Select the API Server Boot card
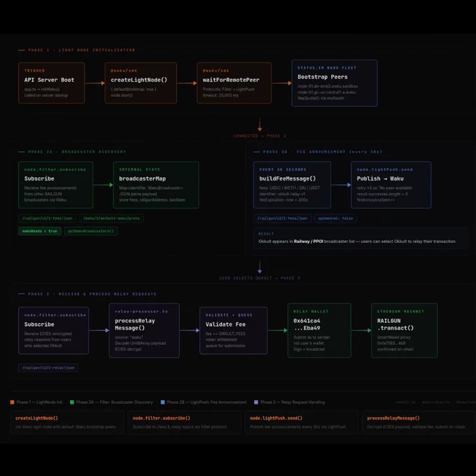The image size is (476, 476). [52, 83]
